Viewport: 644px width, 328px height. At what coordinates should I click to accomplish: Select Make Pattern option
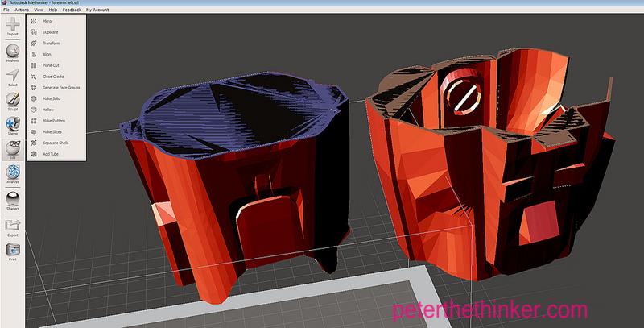pyautogui.click(x=56, y=121)
